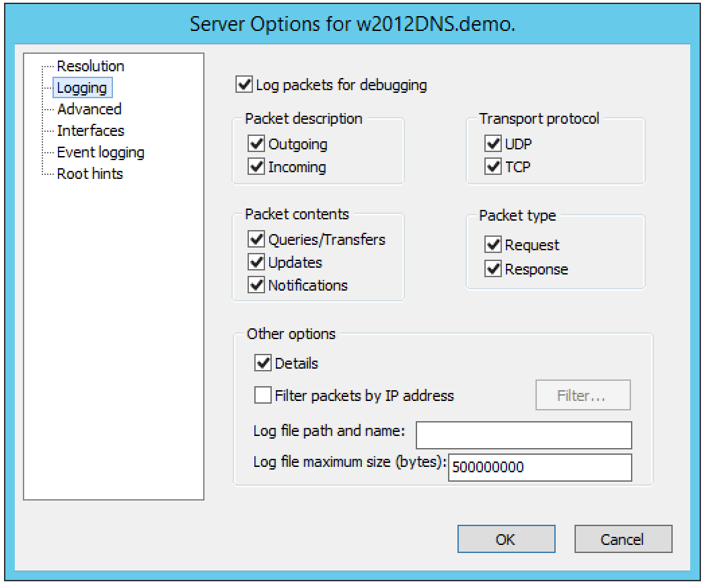705x588 pixels.
Task: Select Resolution in the options tree
Action: (90, 66)
